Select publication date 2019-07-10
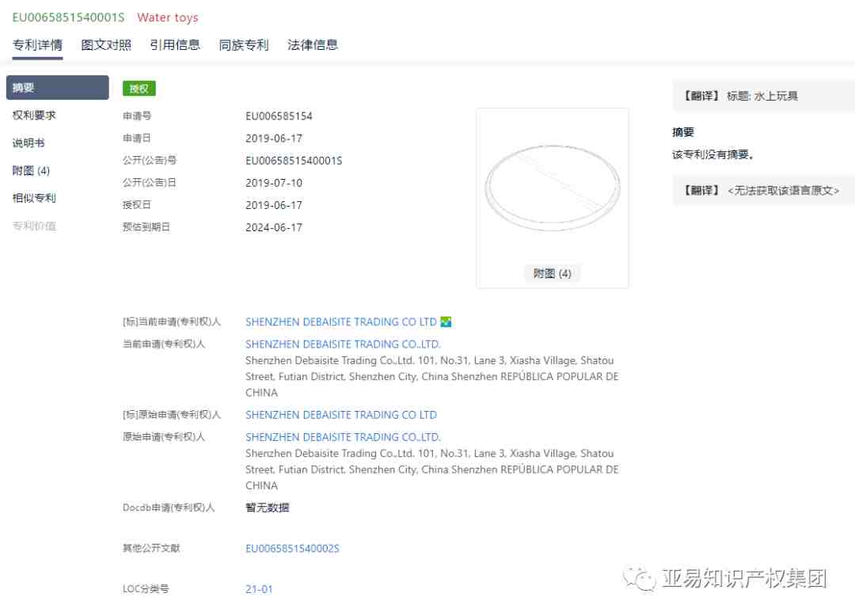The height and width of the screenshot is (616, 855). tap(274, 183)
